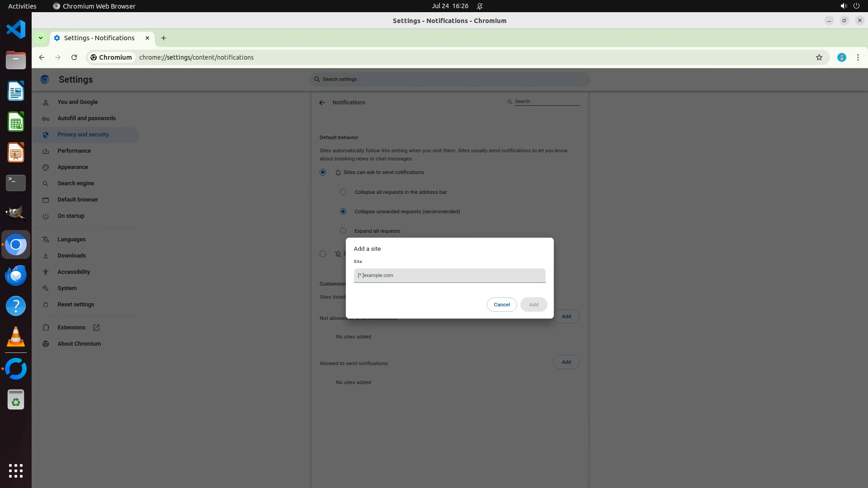The image size is (868, 488).
Task: Open the Chromium three-dot menu
Action: click(858, 57)
